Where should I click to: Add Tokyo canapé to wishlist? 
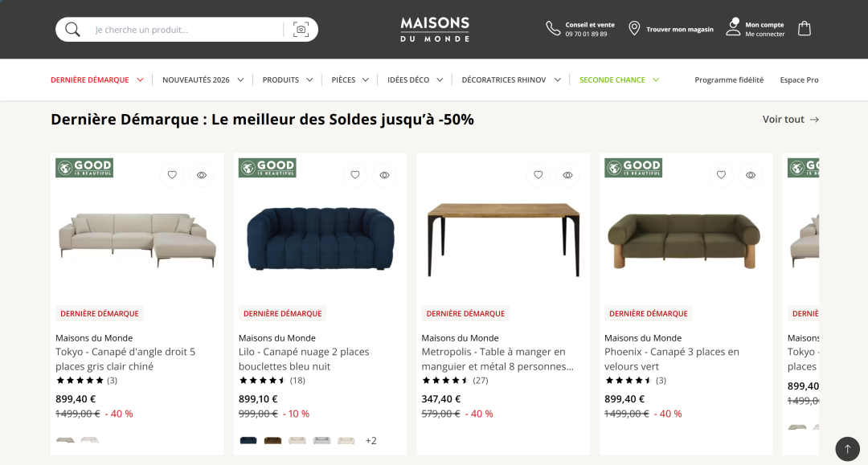point(172,175)
